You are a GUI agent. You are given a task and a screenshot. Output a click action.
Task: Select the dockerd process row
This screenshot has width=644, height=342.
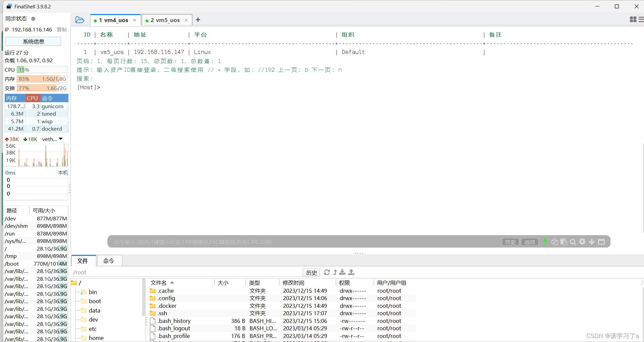pyautogui.click(x=37, y=129)
